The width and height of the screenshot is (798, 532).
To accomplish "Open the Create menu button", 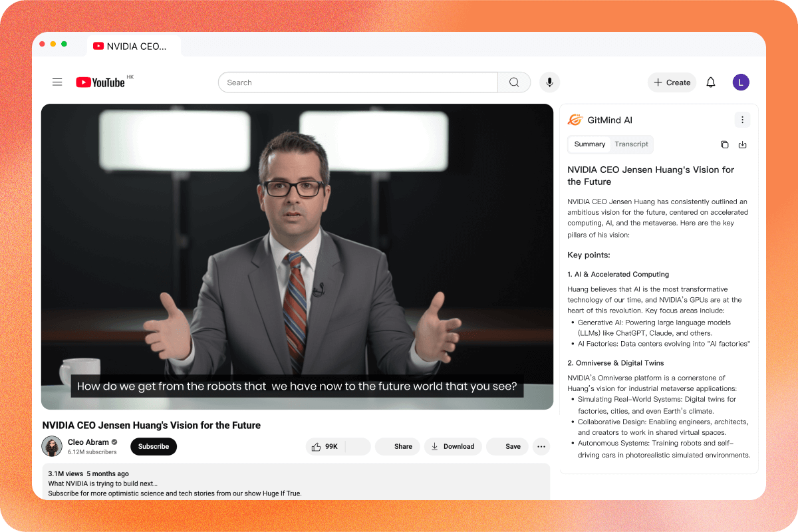I will click(x=672, y=82).
